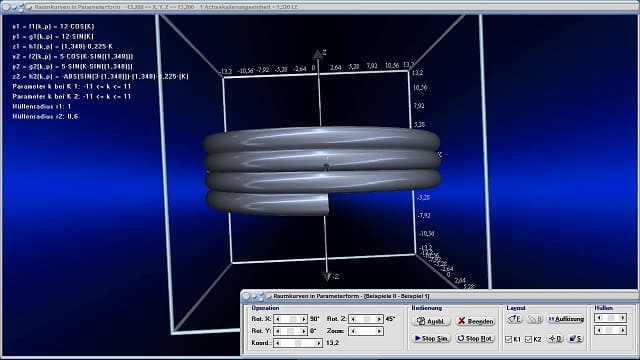Click the Ausbl. hide button
This screenshot has height=360, width=640.
pyautogui.click(x=431, y=321)
